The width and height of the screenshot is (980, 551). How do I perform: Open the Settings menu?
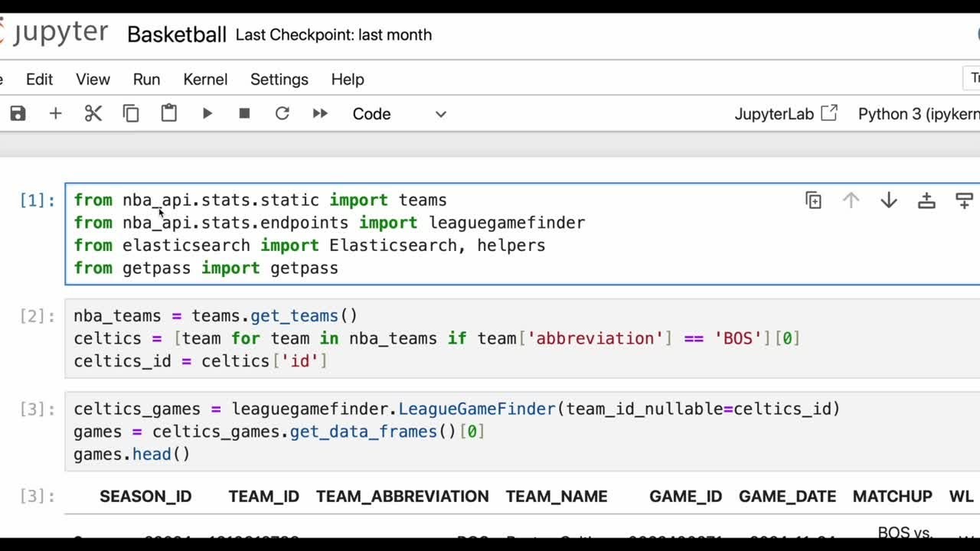click(279, 80)
